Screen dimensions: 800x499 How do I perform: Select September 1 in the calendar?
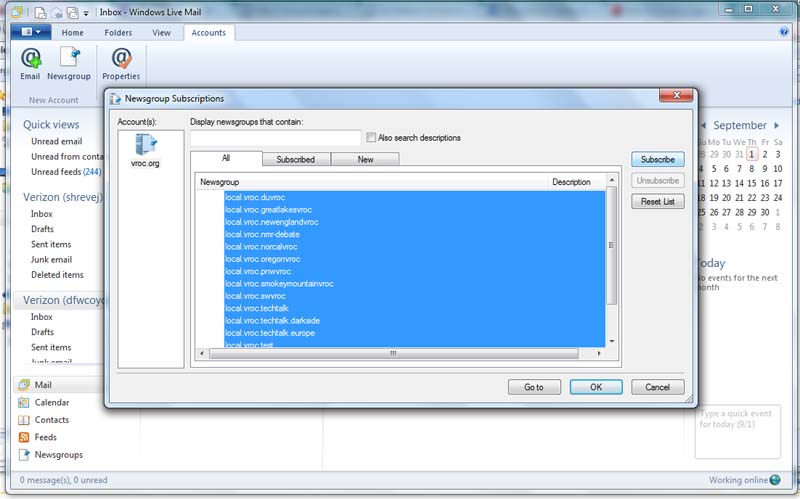pyautogui.click(x=752, y=154)
